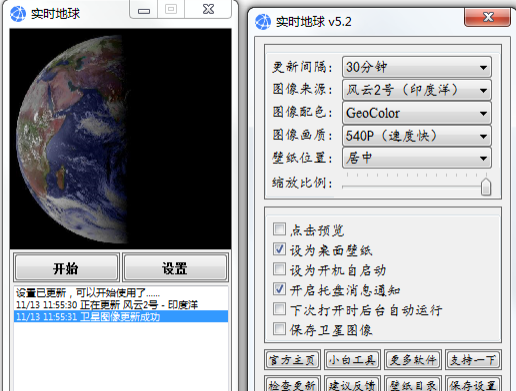Close the 实时地球 main window
Screen dimensions: 516x391
pyautogui.click(x=208, y=9)
